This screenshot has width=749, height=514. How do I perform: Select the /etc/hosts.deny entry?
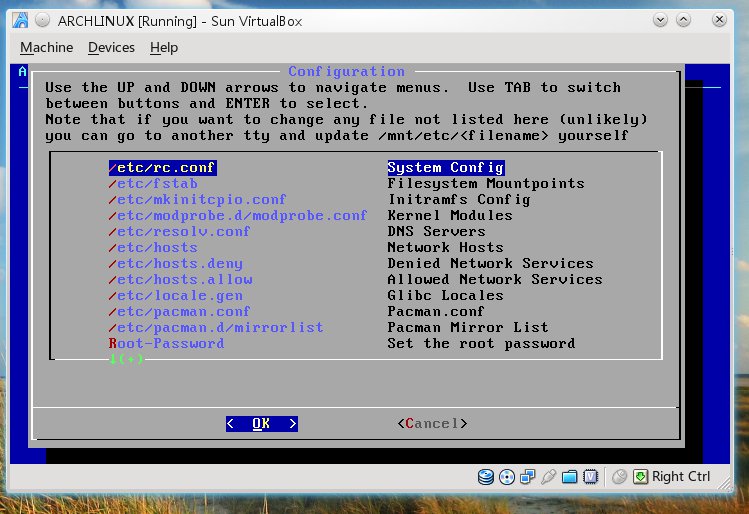point(175,264)
